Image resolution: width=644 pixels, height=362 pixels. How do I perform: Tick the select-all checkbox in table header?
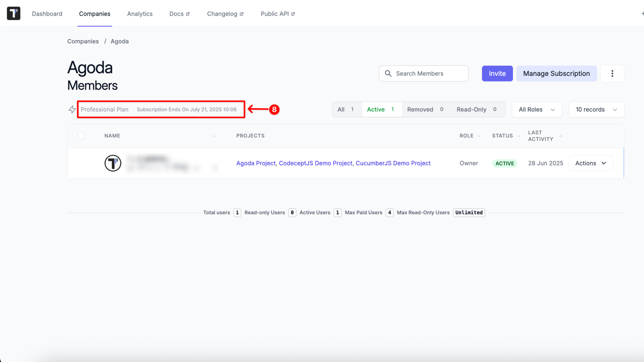point(81,136)
